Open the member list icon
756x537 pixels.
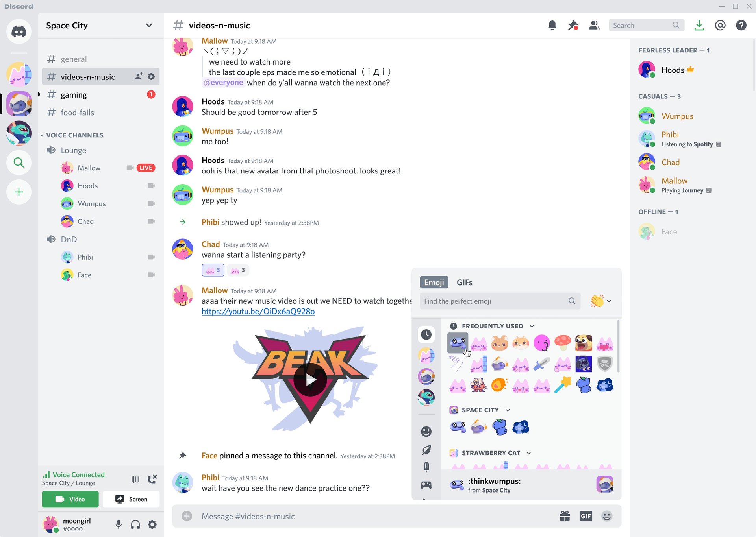click(x=594, y=26)
